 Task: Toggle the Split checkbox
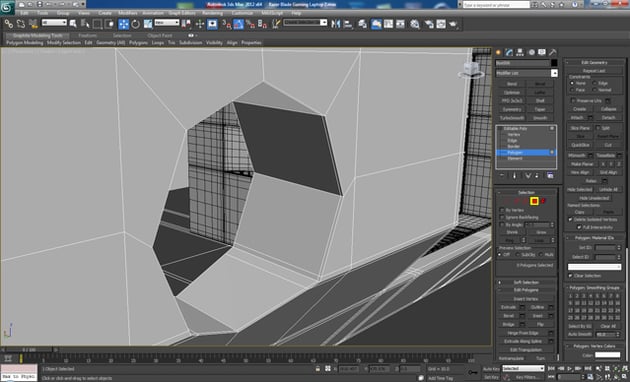tap(597, 128)
